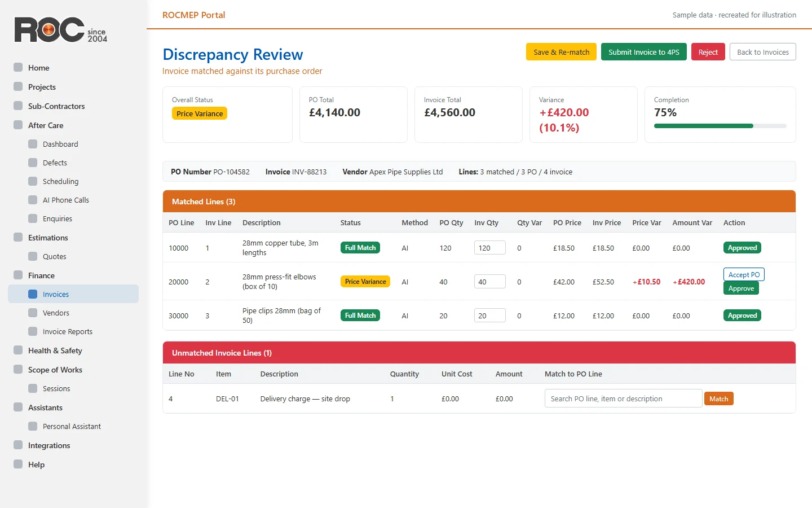The width and height of the screenshot is (812, 508).
Task: Click Approved badge for pipe clips line
Action: click(x=742, y=316)
